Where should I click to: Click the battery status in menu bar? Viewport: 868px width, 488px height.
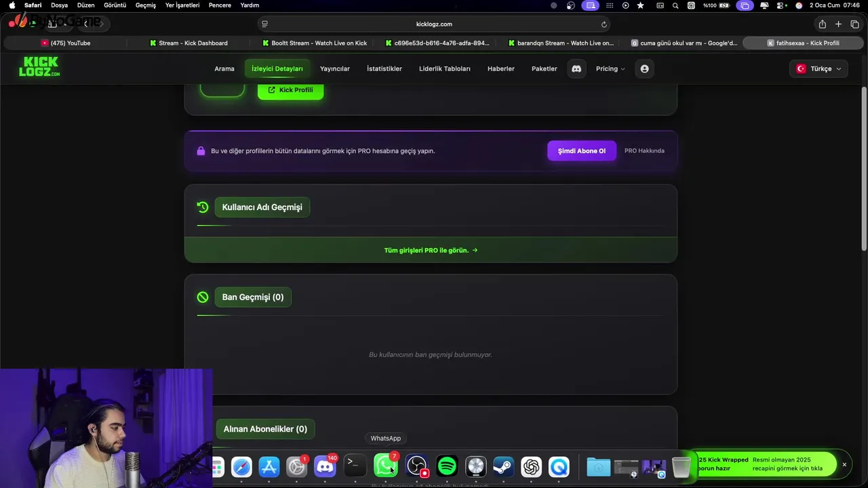(x=716, y=5)
